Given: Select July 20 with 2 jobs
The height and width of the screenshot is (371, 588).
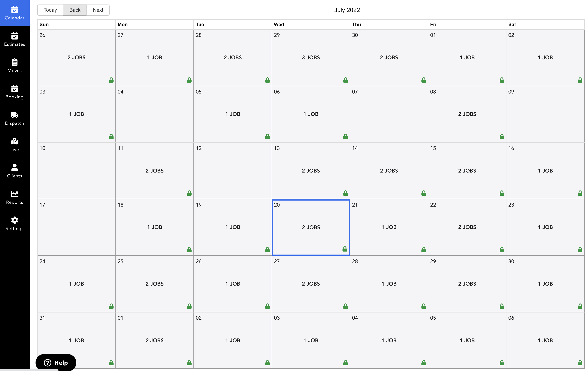Looking at the screenshot, I should click(x=310, y=227).
